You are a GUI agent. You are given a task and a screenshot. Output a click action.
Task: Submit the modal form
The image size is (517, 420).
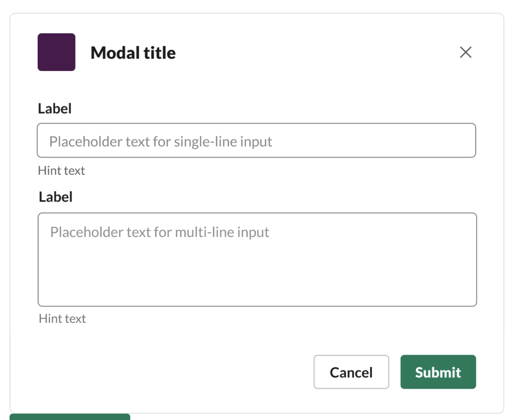click(x=438, y=372)
